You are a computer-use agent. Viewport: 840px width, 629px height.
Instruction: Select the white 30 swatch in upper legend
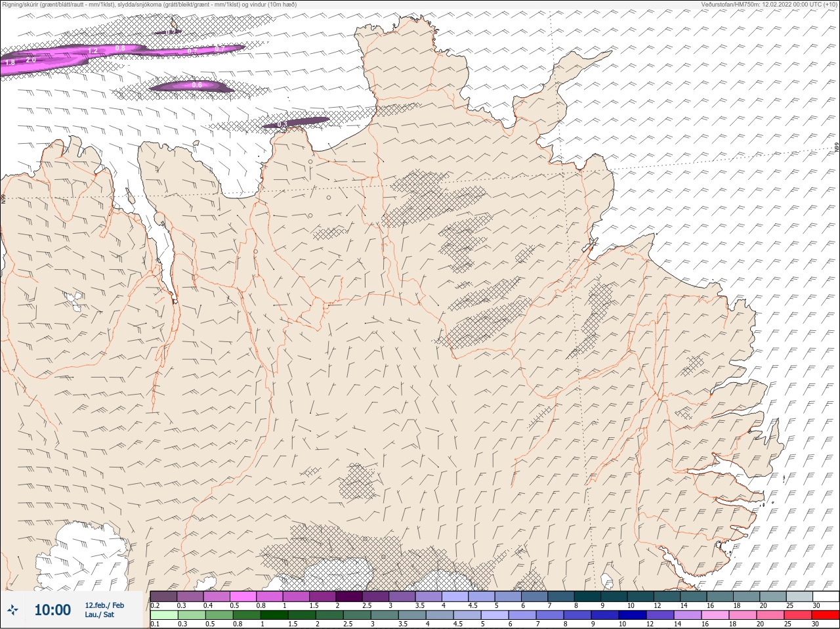(825, 596)
